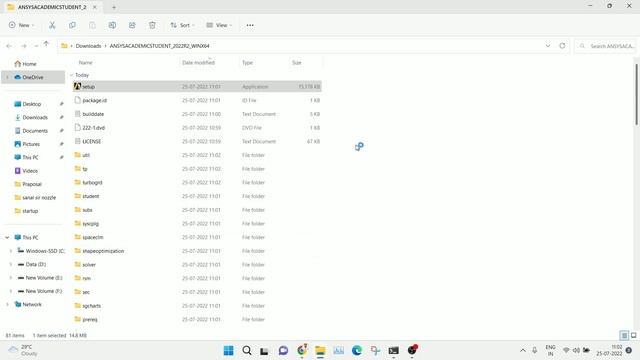Expand Windows-SSD (C:) drive node
640x360 pixels.
coord(11,251)
